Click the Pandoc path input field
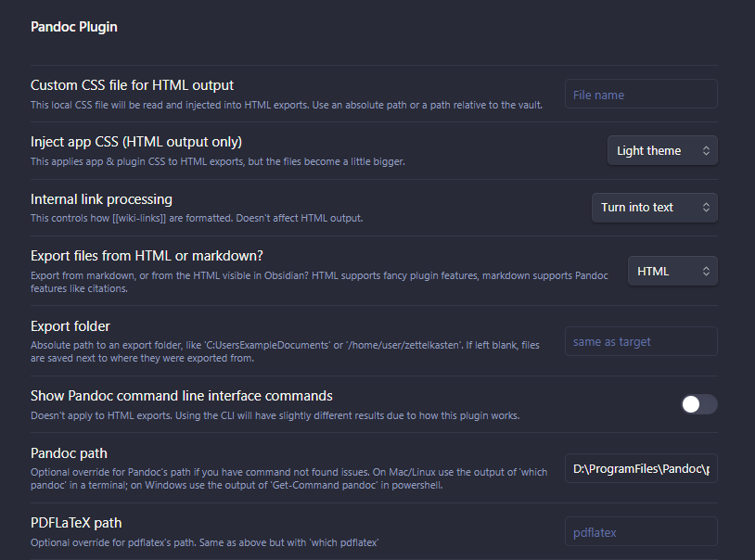Viewport: 755px width, 560px height. pyautogui.click(x=641, y=468)
